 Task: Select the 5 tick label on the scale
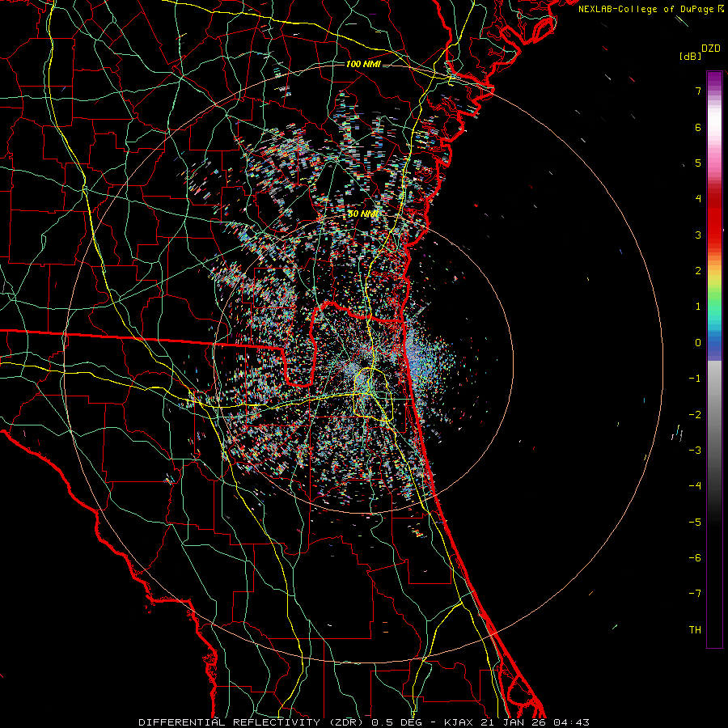(x=698, y=163)
